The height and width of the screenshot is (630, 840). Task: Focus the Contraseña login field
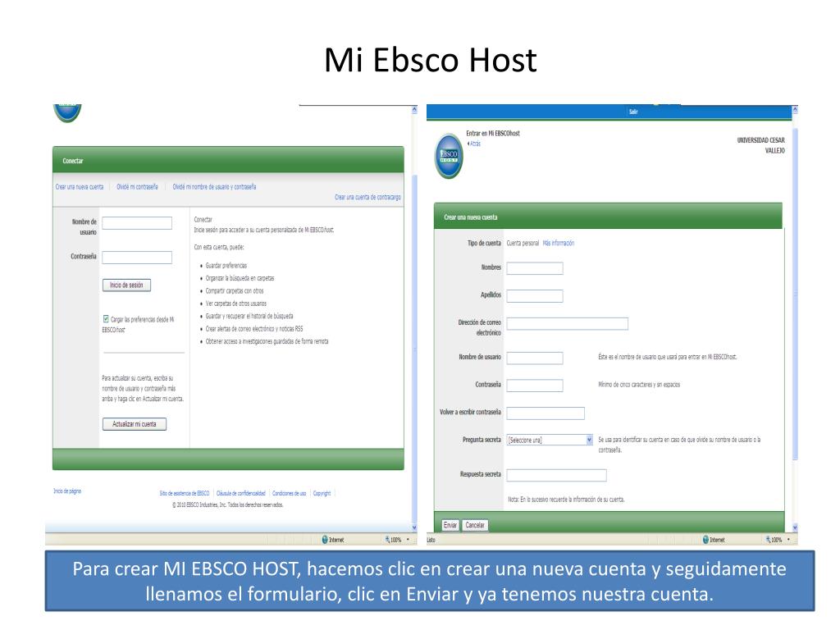(x=137, y=258)
